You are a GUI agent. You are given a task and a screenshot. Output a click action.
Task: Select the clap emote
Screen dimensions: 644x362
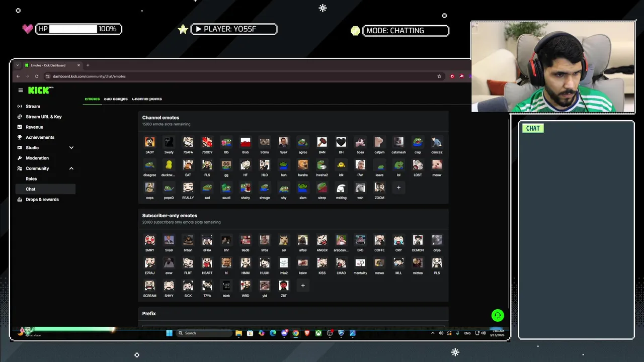coord(418,142)
